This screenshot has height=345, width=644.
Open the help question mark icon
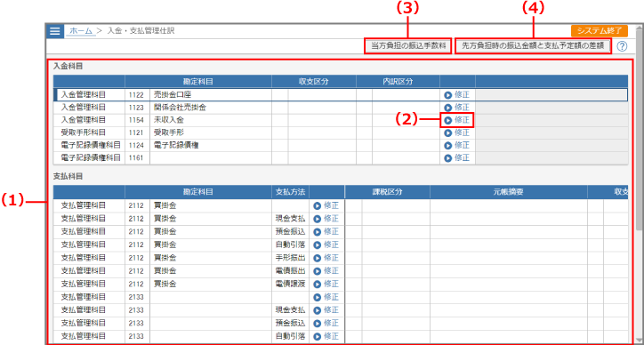(622, 46)
